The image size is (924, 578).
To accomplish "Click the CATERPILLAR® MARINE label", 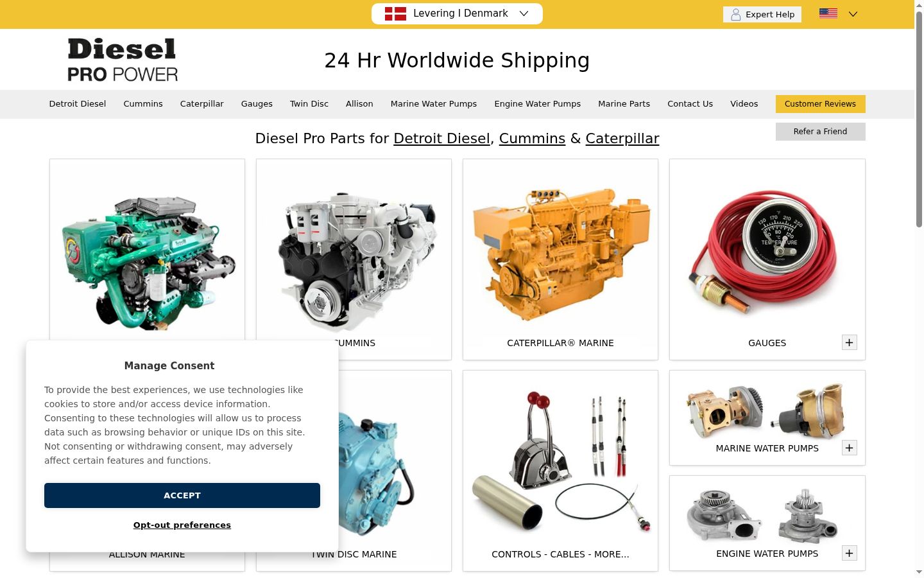I will click(561, 343).
